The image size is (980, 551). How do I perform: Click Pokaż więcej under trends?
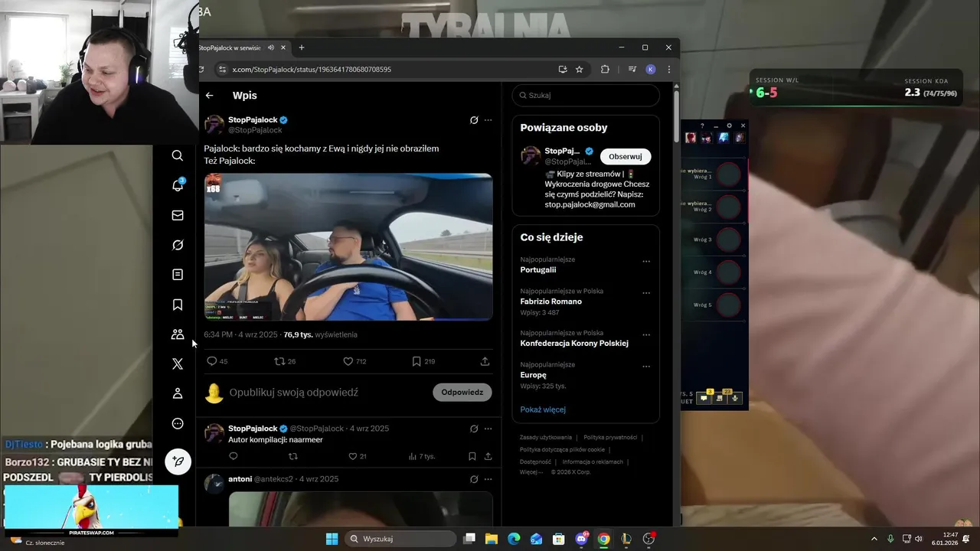point(543,409)
